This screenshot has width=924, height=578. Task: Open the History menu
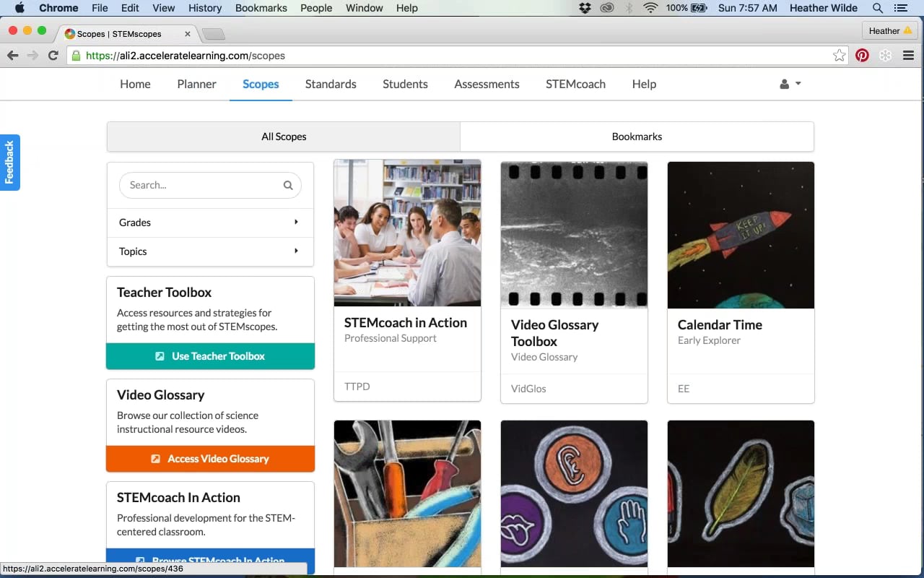[205, 8]
